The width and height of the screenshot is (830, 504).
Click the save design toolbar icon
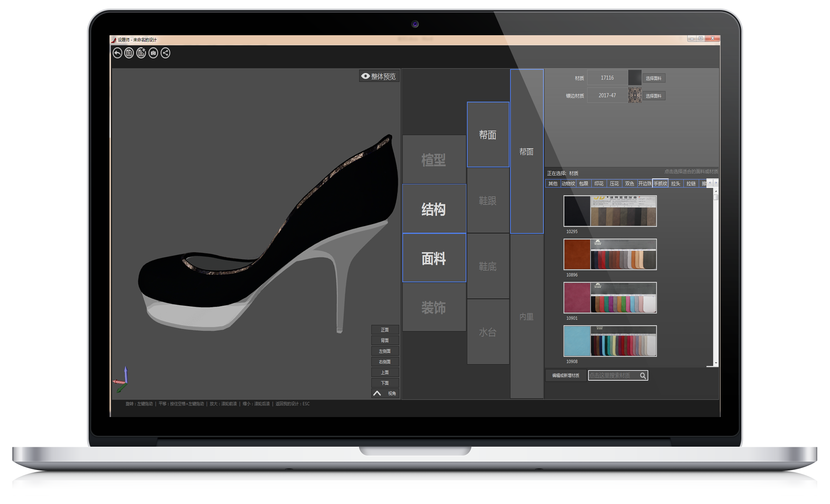[129, 53]
